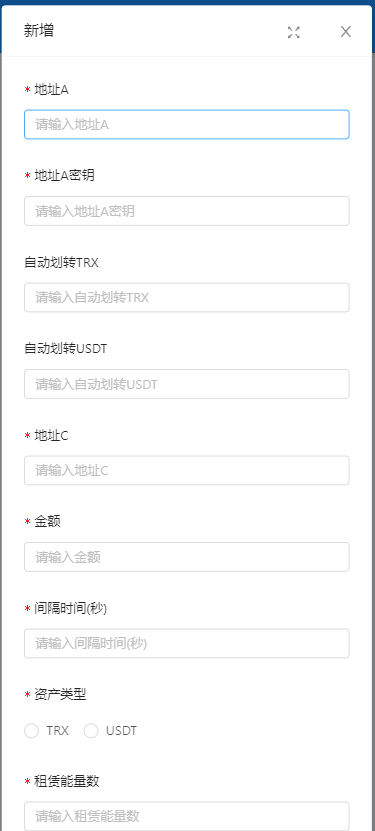Click the 资产类型 field label
This screenshot has height=831, width=375.
(60, 694)
